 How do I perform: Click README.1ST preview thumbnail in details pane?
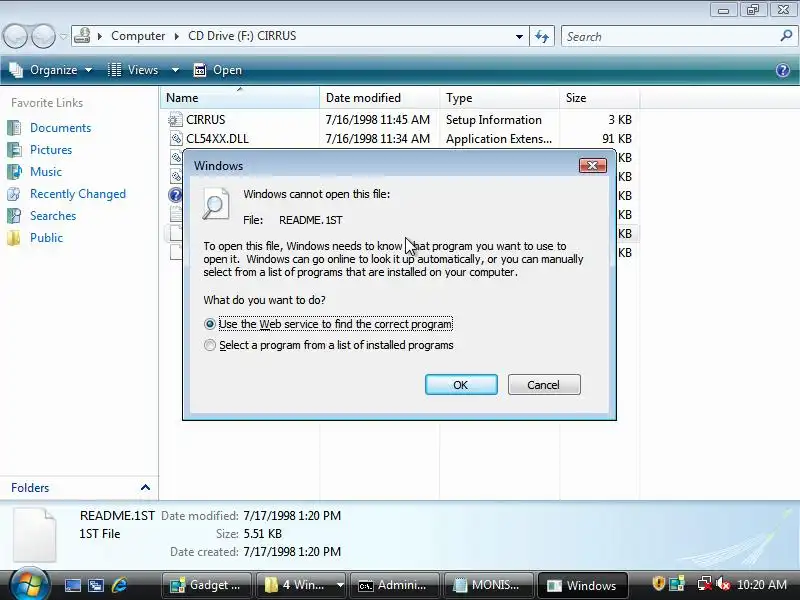(x=35, y=535)
